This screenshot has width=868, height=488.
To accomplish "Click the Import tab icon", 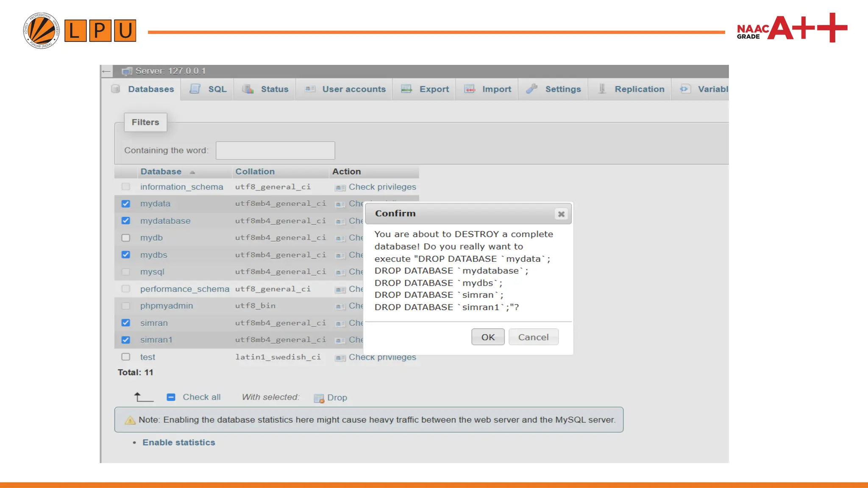I will (469, 89).
